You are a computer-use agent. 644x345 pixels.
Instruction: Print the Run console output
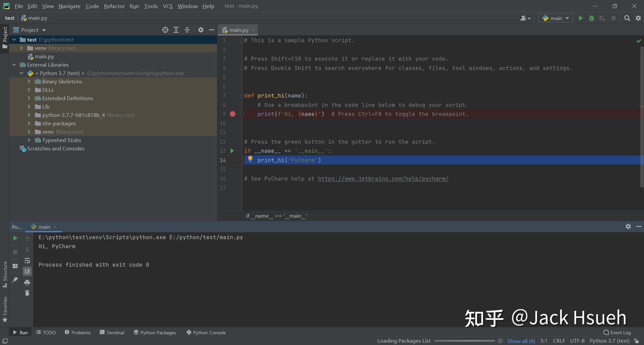tap(27, 282)
